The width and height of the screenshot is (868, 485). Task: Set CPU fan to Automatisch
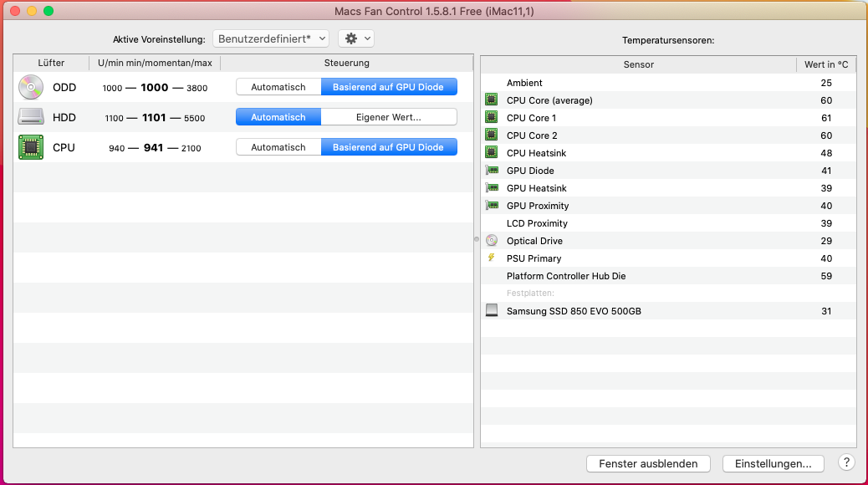coord(278,147)
